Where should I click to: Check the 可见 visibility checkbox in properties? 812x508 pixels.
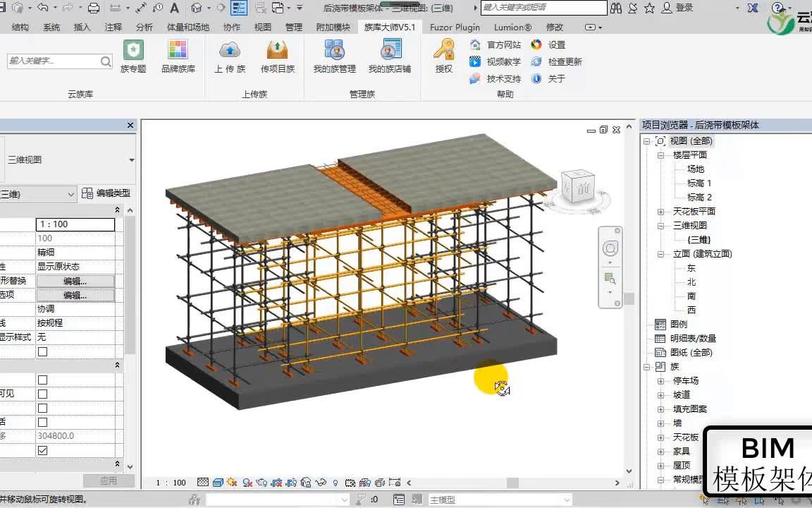coord(42,393)
